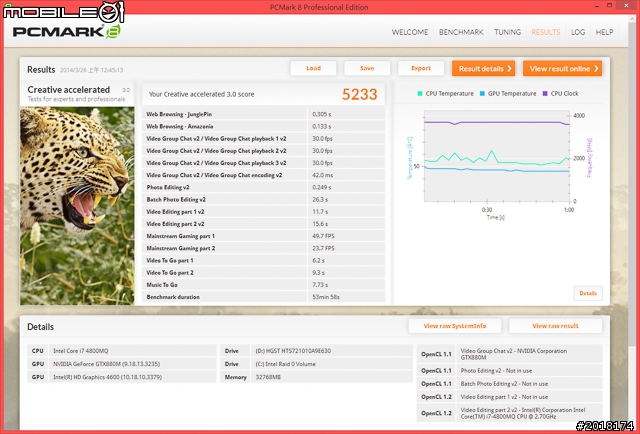Select the Mainstream Gaming part 2 row
The height and width of the screenshot is (434, 640).
(x=263, y=248)
